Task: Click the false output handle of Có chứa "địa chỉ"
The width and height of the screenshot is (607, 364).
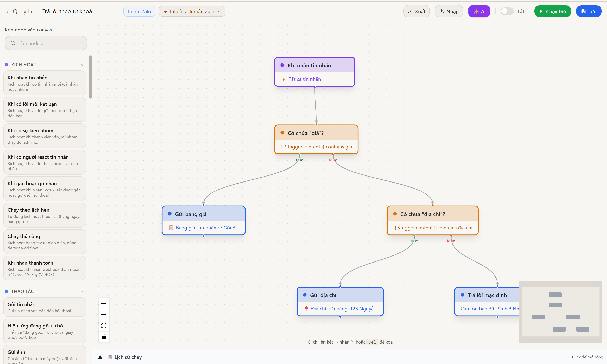Action: (x=451, y=236)
